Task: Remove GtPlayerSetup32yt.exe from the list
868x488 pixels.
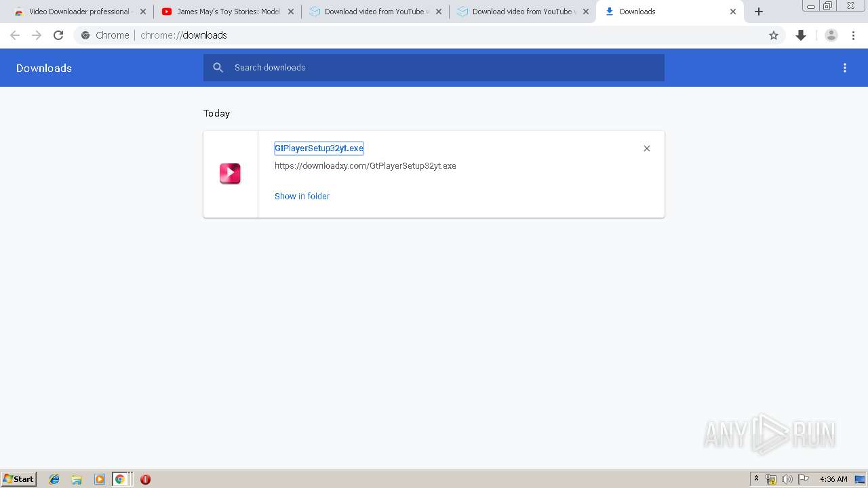Action: [x=647, y=148]
